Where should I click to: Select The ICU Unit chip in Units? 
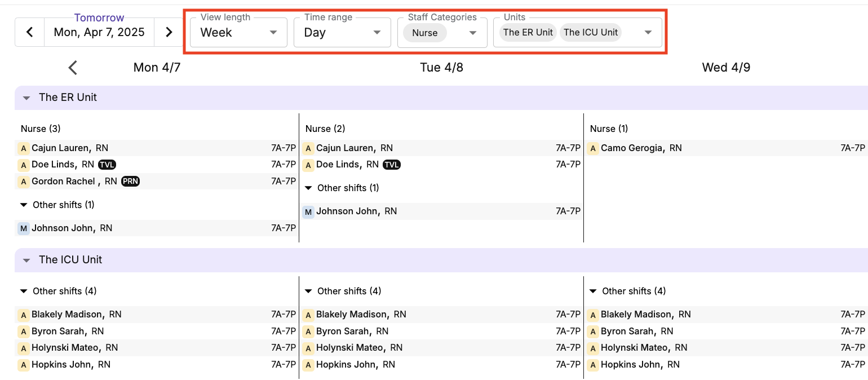tap(590, 33)
